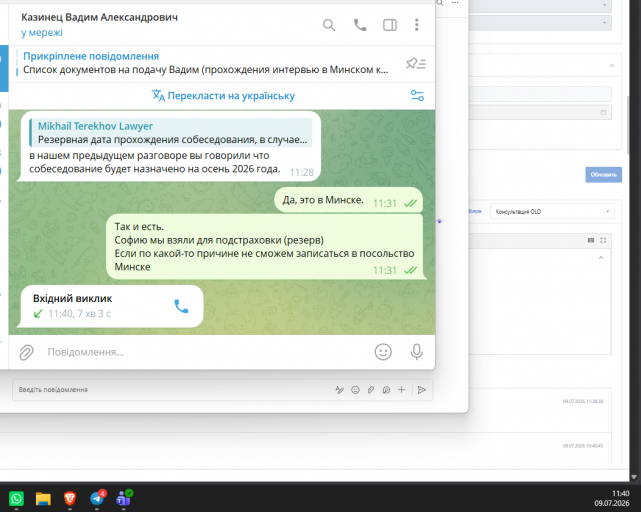Click the taskbar clock showing 11:40
Viewport: 641px width, 512px height.
[612, 498]
